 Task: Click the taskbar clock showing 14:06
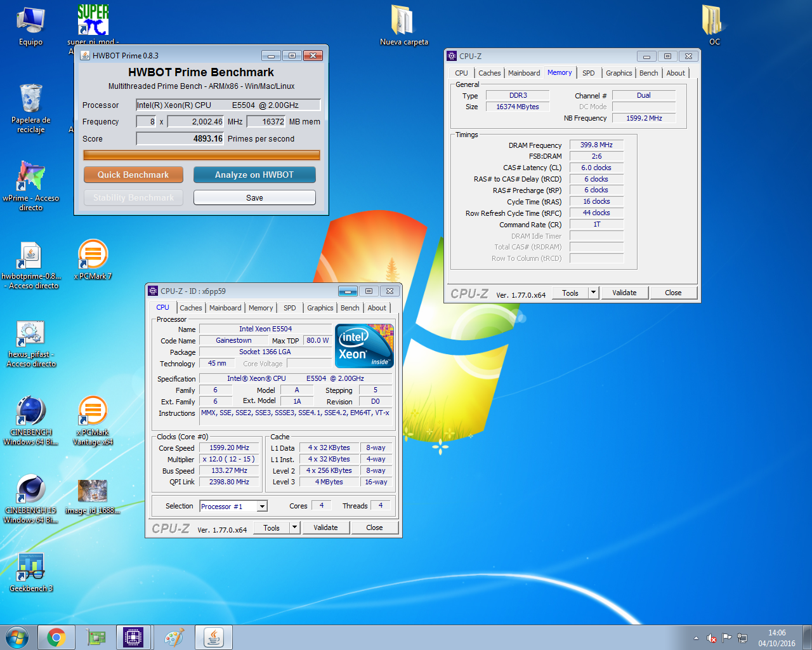pos(776,638)
